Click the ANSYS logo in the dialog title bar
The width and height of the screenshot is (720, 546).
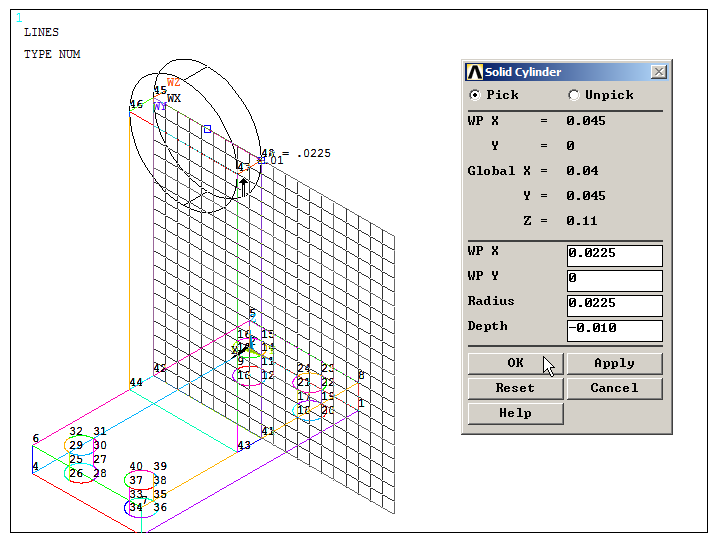[475, 72]
